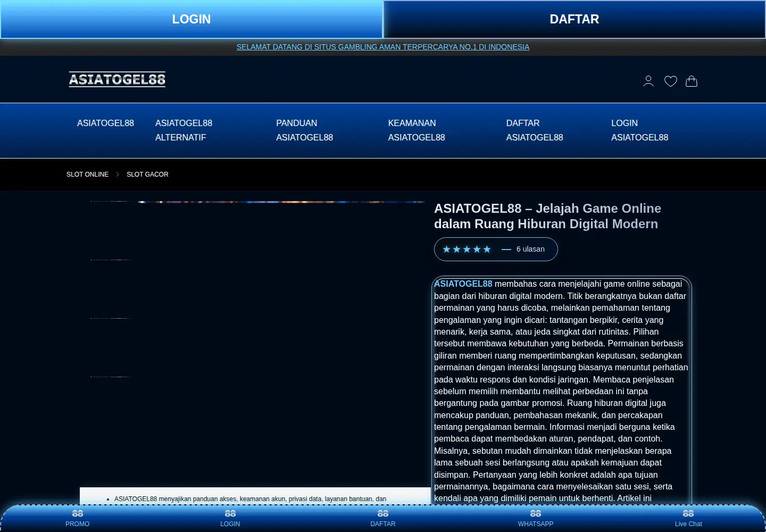Click the five-star rating
Screen dimensions: 766x532
click(x=467, y=249)
